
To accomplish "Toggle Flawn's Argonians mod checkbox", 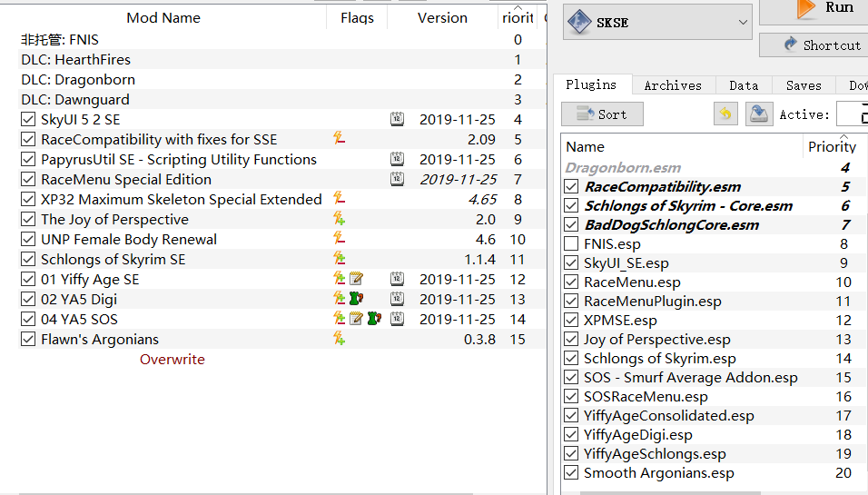I will [27, 338].
